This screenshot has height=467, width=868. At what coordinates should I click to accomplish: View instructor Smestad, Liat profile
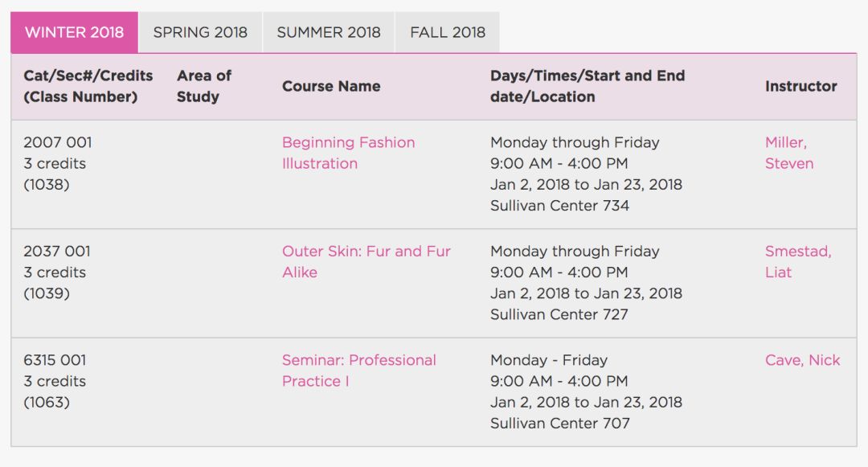click(798, 262)
